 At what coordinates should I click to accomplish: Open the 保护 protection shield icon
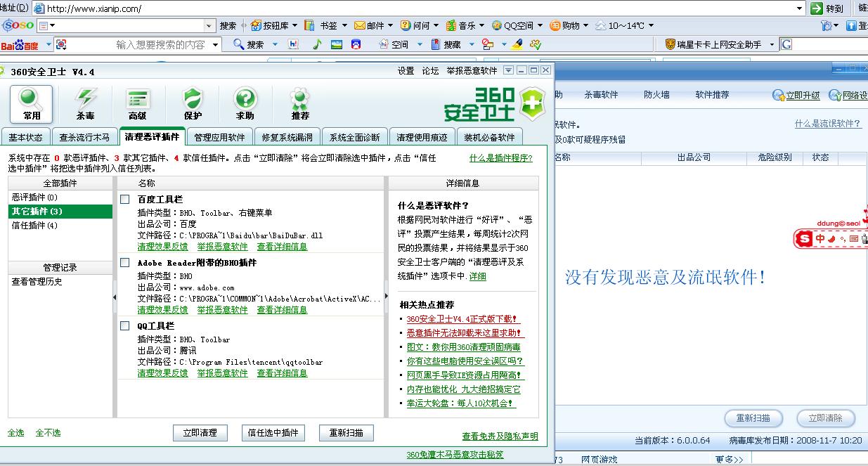(x=193, y=104)
